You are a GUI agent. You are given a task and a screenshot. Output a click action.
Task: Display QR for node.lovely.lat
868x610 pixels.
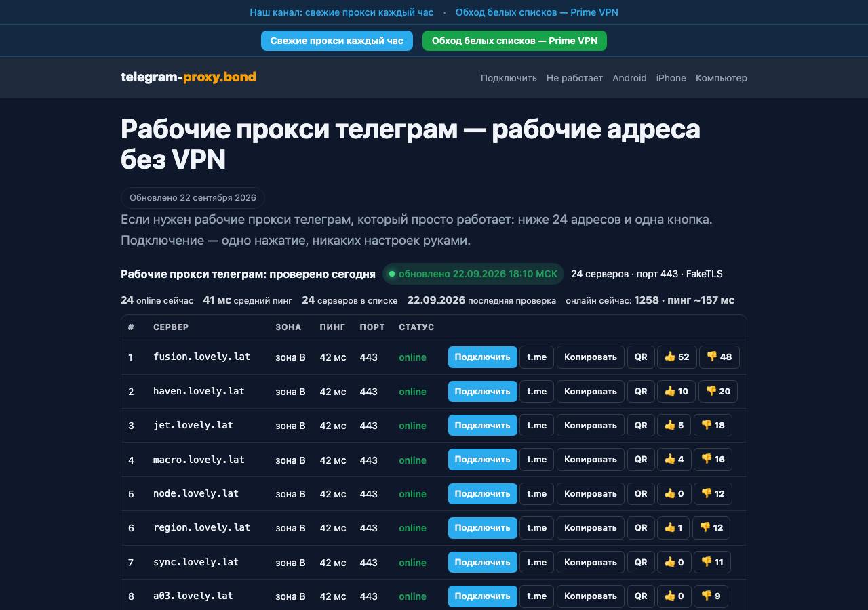coord(641,493)
